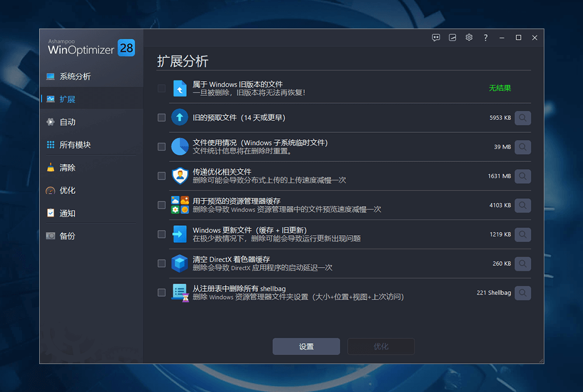Click the arrow icon of Windows 更新文件

click(179, 234)
